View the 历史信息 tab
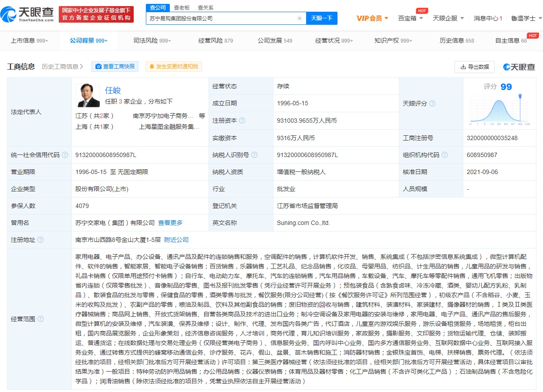This screenshot has width=543, height=392. (457, 40)
